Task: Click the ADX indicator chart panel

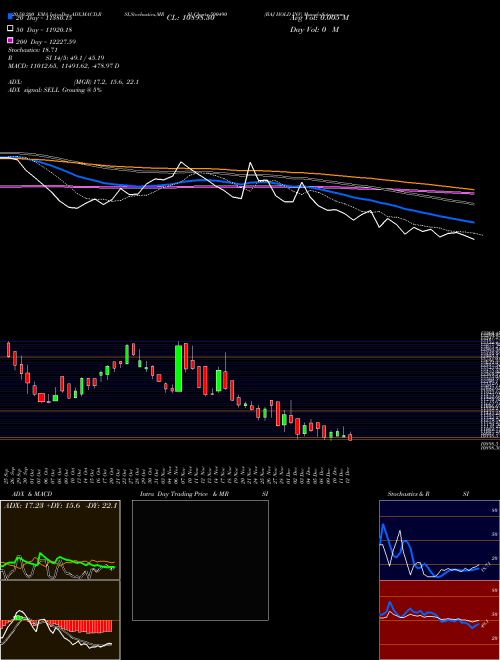Action: pos(60,540)
